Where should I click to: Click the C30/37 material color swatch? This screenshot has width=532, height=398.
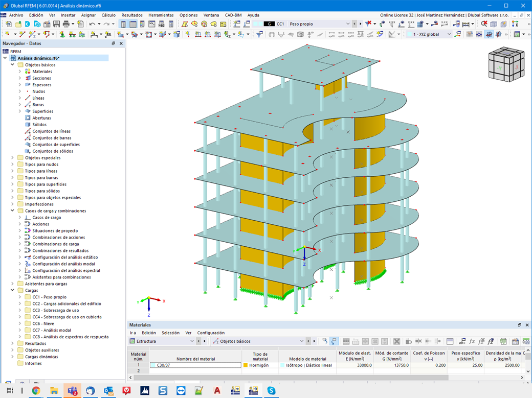coord(153,365)
